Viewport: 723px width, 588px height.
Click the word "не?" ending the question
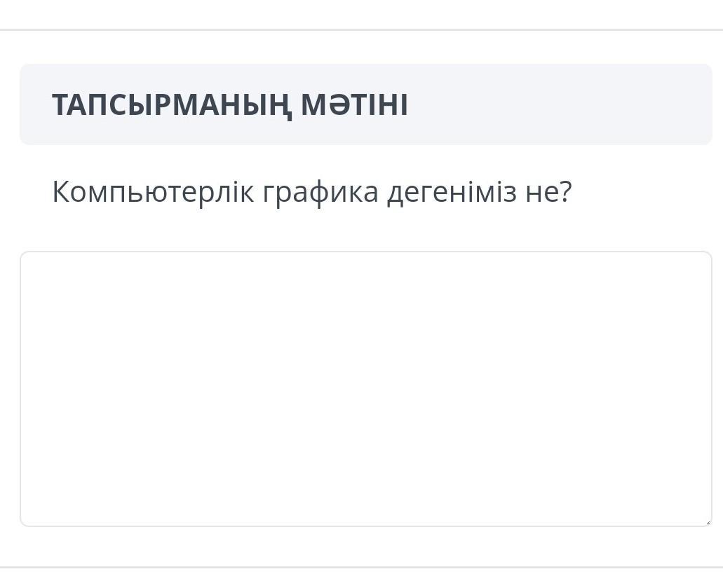coord(549,192)
